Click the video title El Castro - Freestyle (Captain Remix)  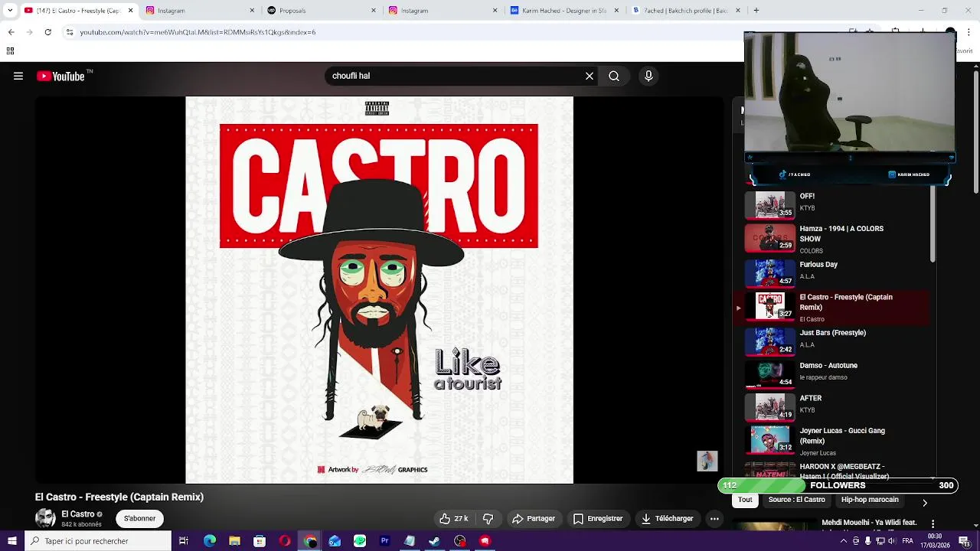click(119, 497)
